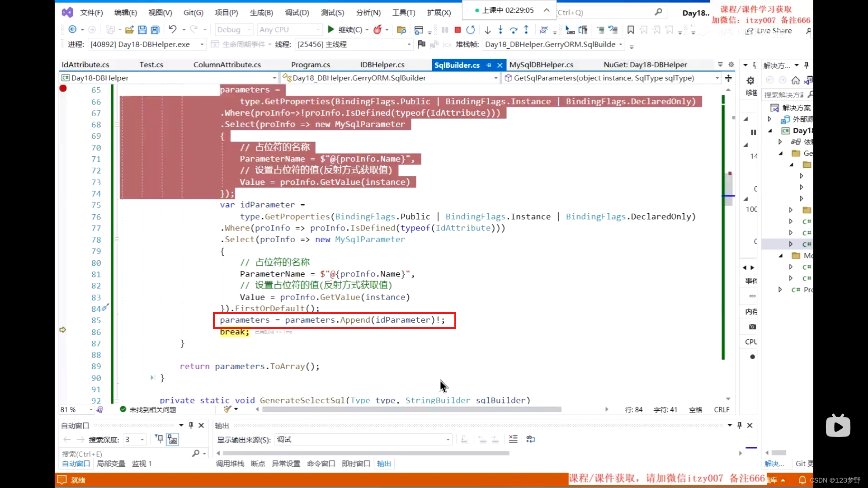Open the 进程 process dropdown

click(x=147, y=44)
